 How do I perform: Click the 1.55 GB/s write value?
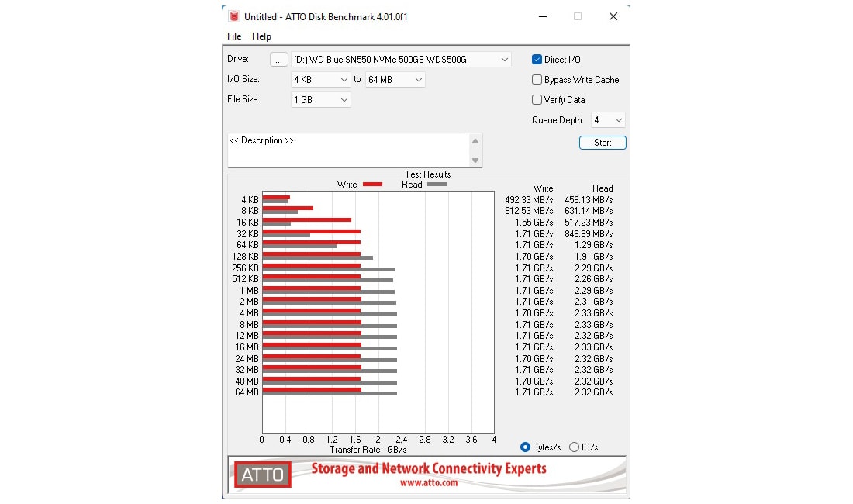click(x=534, y=223)
